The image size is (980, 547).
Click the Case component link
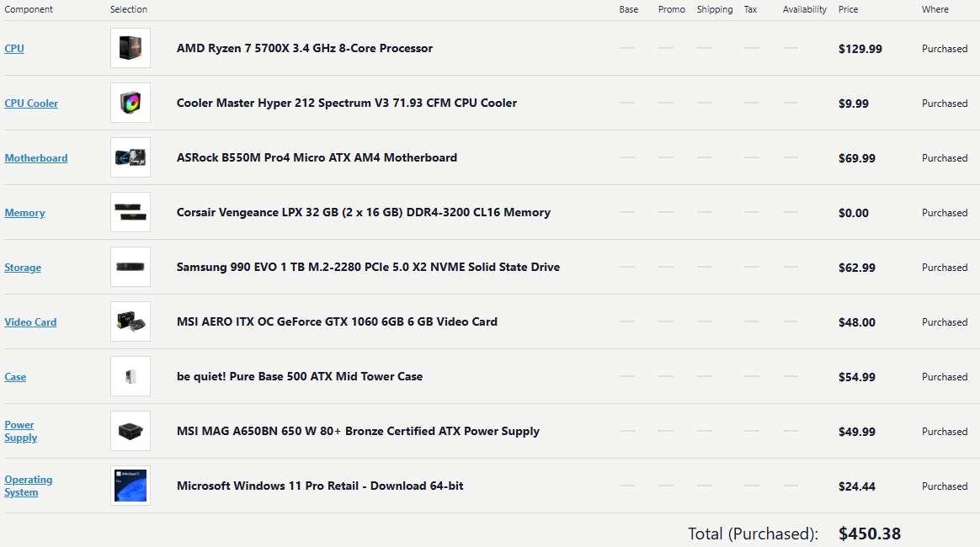pyautogui.click(x=15, y=377)
